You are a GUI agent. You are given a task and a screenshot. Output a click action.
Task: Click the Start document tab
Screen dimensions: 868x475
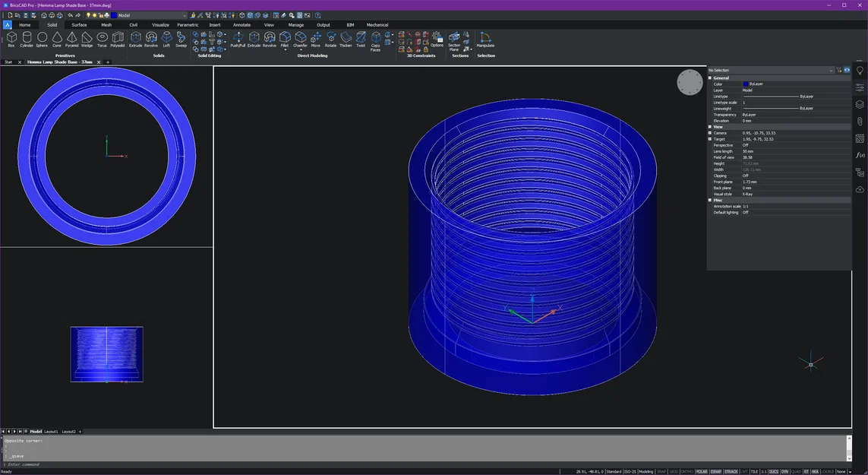8,62
